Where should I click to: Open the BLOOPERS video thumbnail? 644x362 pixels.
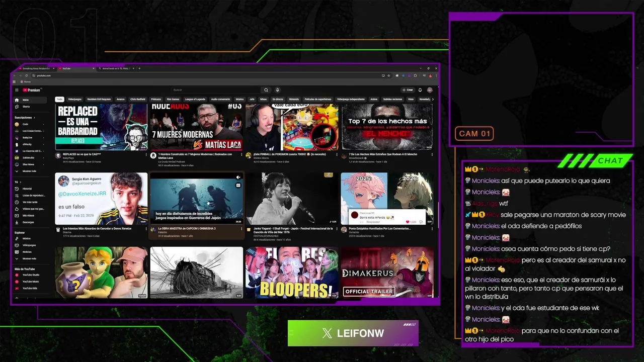coord(292,272)
